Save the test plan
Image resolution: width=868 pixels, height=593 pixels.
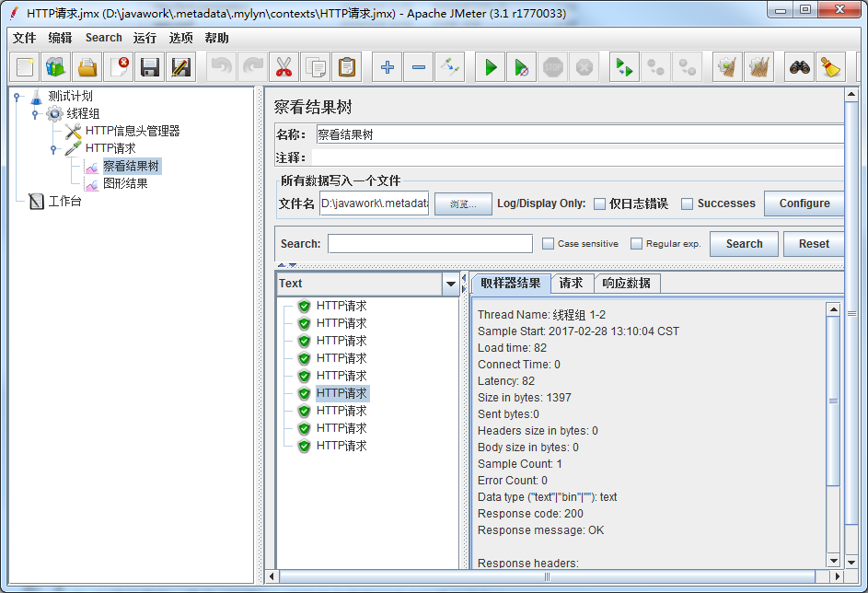click(x=149, y=66)
